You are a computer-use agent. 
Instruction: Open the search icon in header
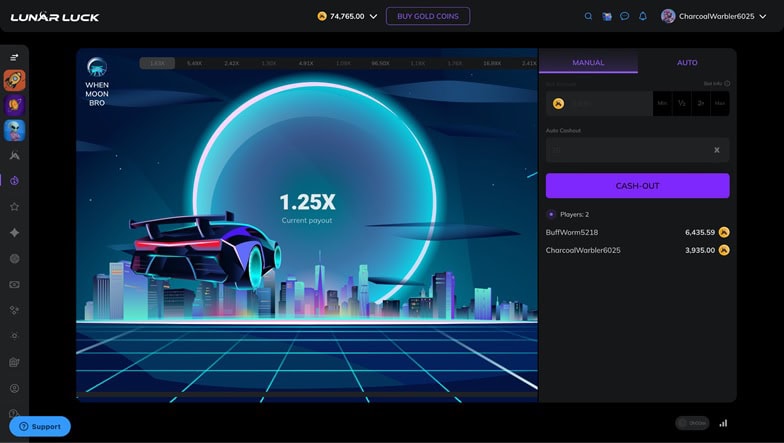[x=588, y=16]
